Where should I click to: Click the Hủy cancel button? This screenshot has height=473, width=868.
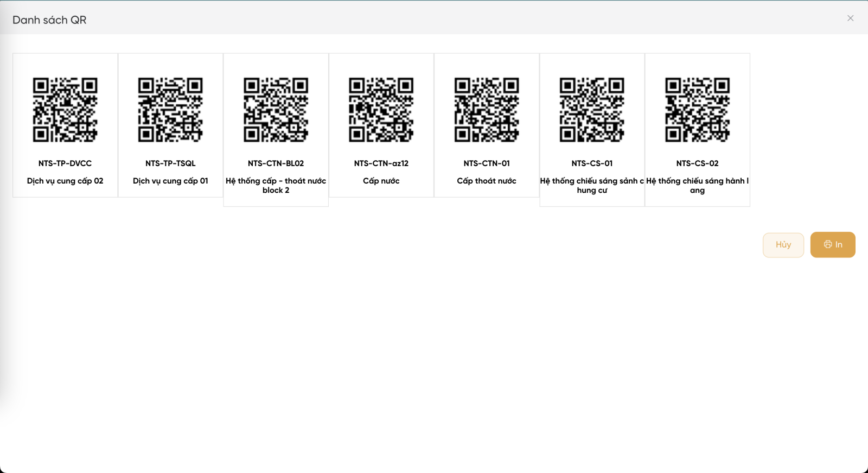(x=783, y=245)
